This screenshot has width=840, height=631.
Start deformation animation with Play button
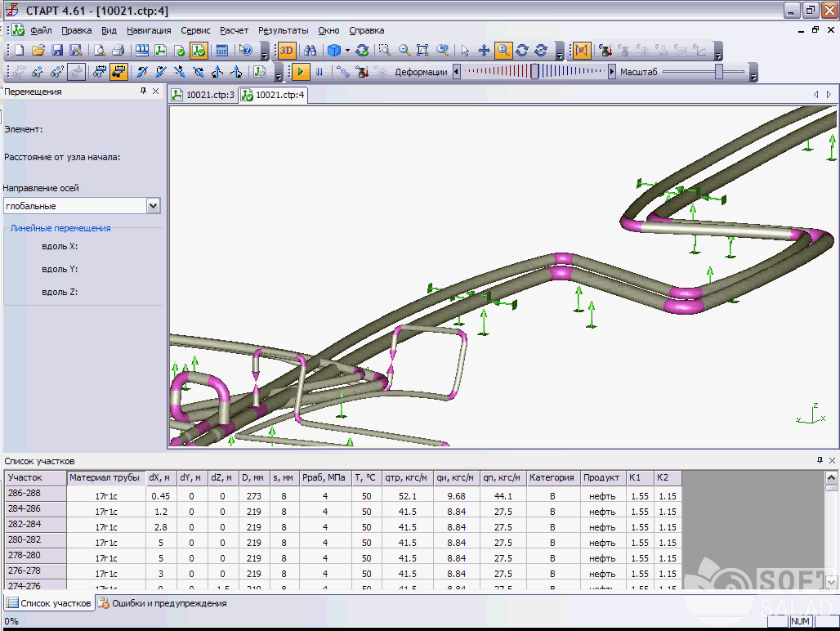click(x=301, y=72)
